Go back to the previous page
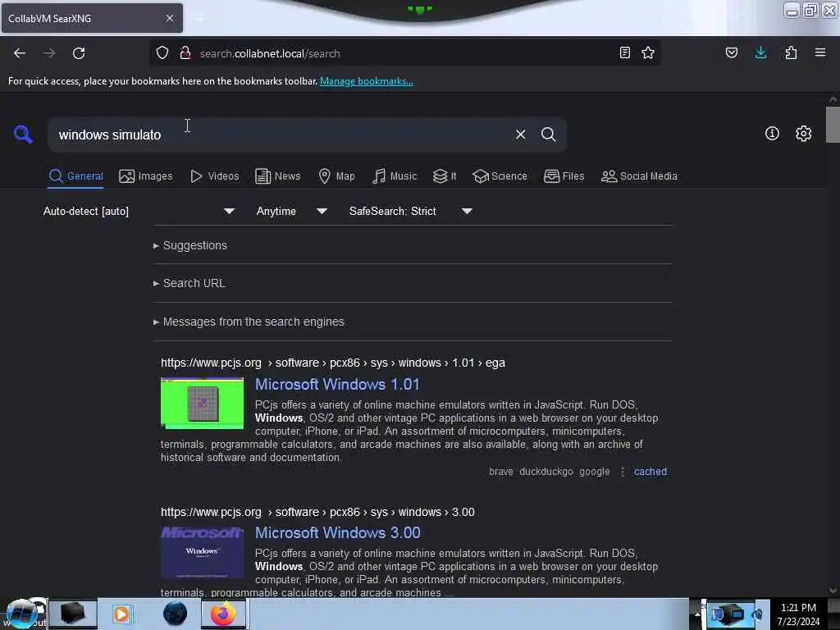The image size is (840, 630). pyautogui.click(x=20, y=53)
